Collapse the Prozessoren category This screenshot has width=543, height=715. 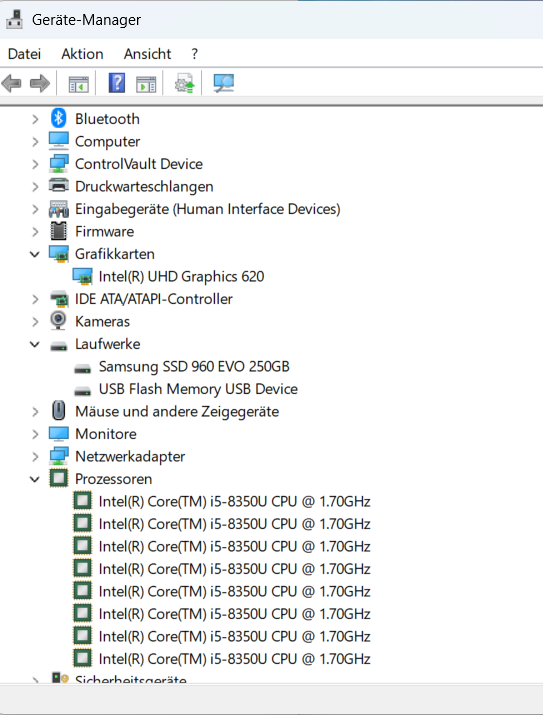(35, 479)
